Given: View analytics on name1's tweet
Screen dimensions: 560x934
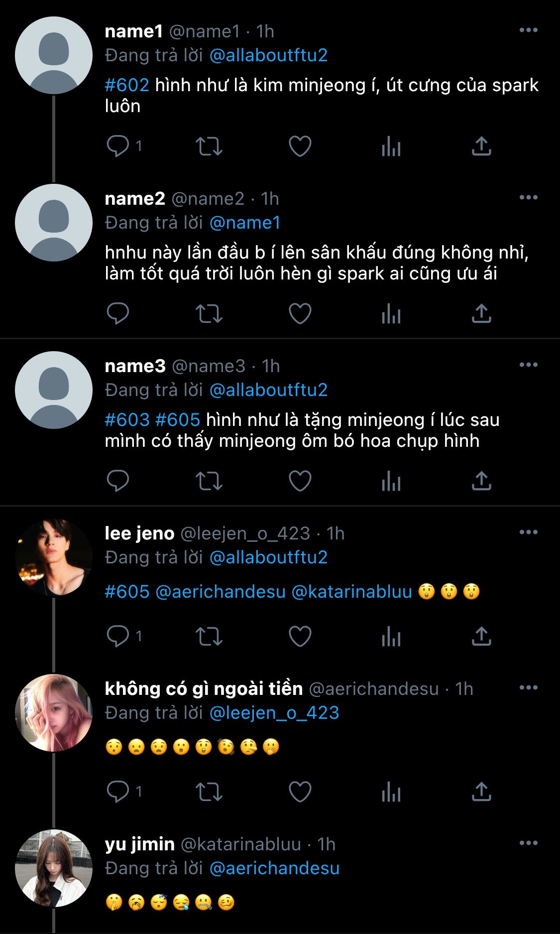Looking at the screenshot, I should tap(391, 146).
